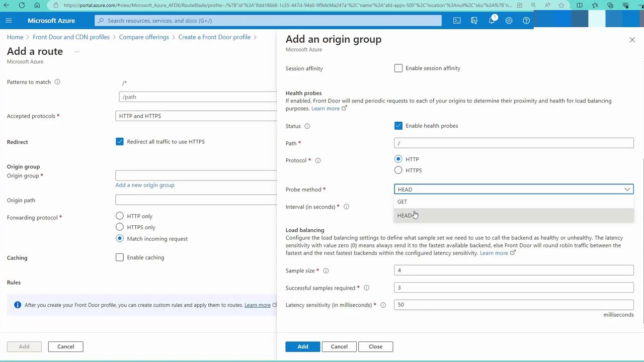Enable the session affinity checkbox
The width and height of the screenshot is (644, 362).
point(398,68)
